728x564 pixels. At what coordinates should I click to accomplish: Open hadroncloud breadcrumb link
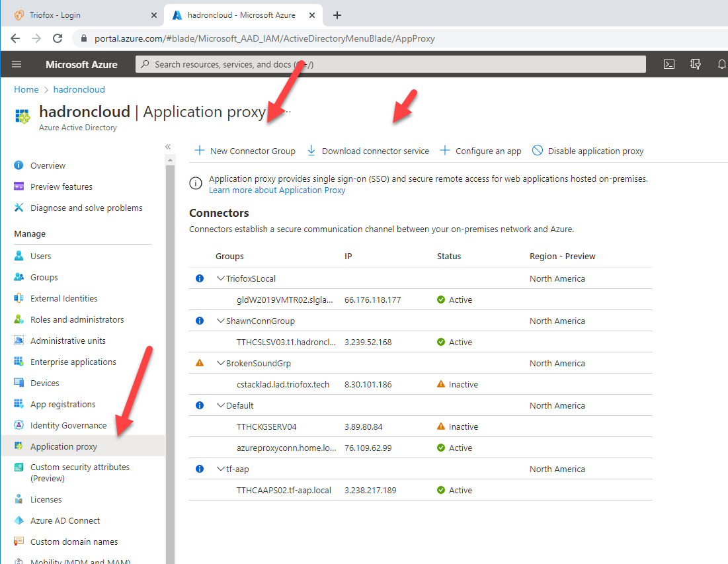coord(79,89)
